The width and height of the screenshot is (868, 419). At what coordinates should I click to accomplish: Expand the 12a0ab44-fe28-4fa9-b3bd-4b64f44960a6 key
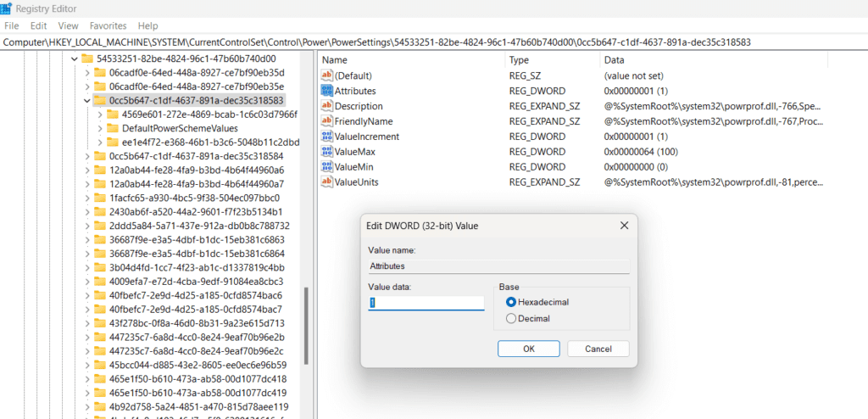[x=87, y=170]
